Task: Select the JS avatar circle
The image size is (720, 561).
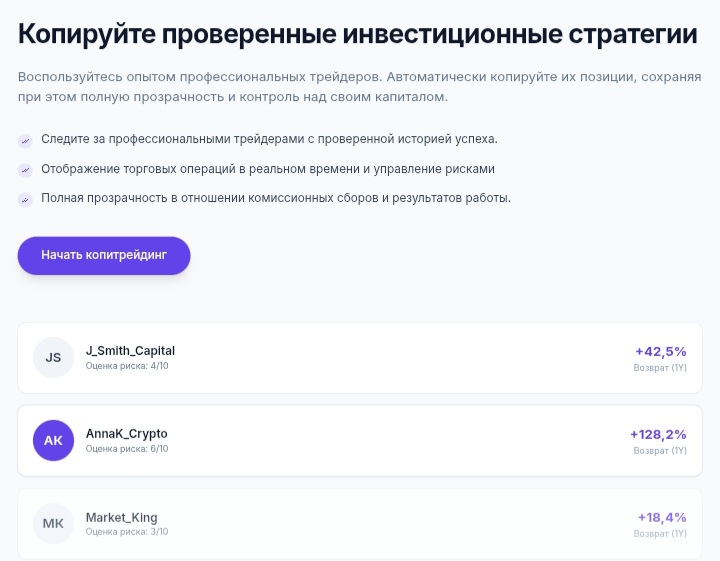Action: [53, 358]
